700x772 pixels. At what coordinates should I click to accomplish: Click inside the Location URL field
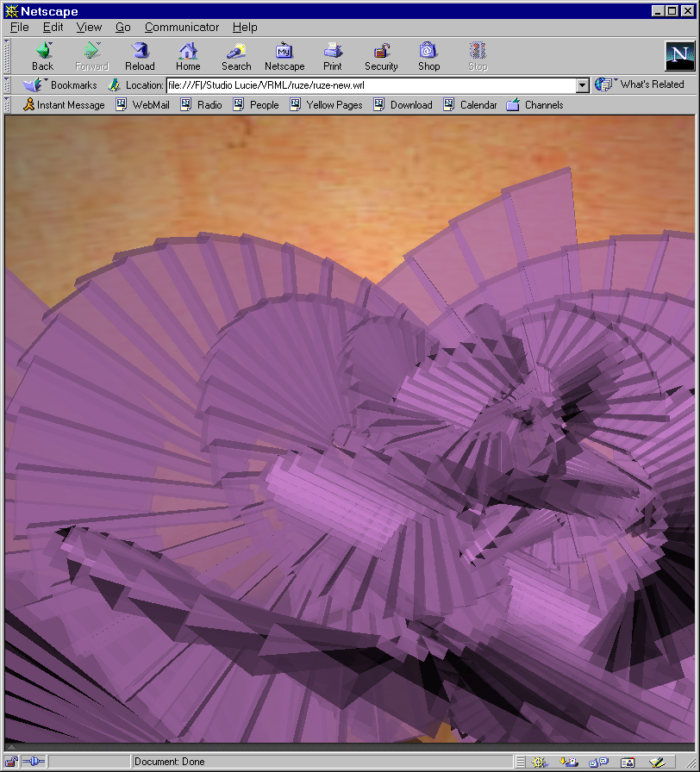click(372, 85)
